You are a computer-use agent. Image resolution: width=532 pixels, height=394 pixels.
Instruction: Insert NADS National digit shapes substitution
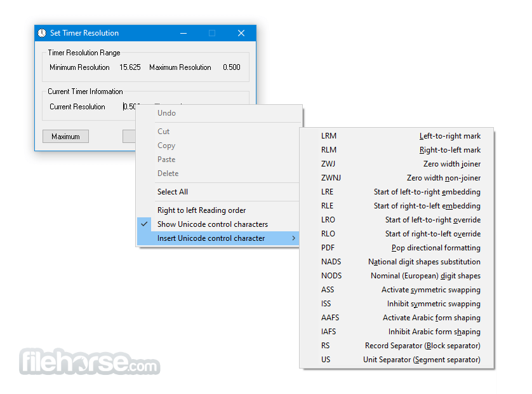click(396, 262)
